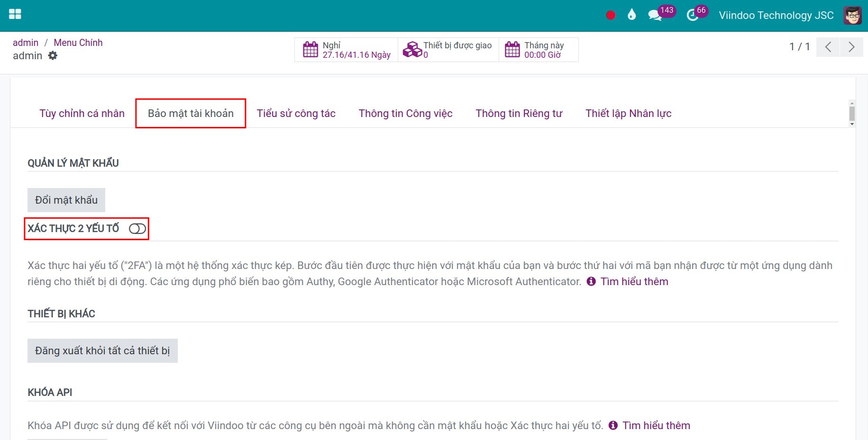Open the Viindoo Technology JSC company menu

click(776, 15)
